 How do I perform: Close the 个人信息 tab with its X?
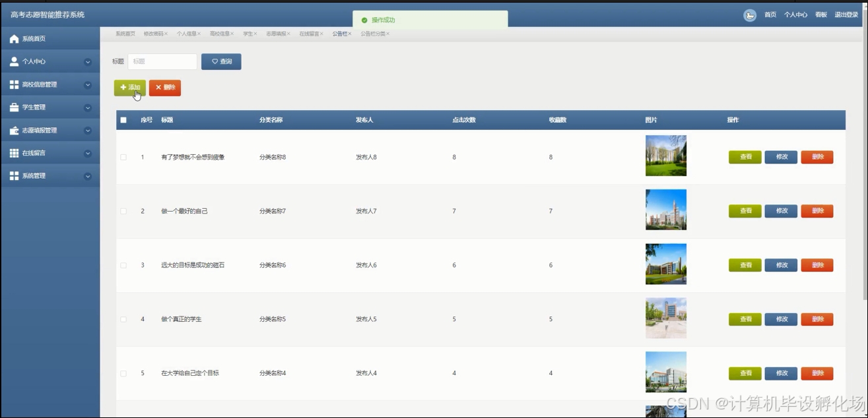199,34
